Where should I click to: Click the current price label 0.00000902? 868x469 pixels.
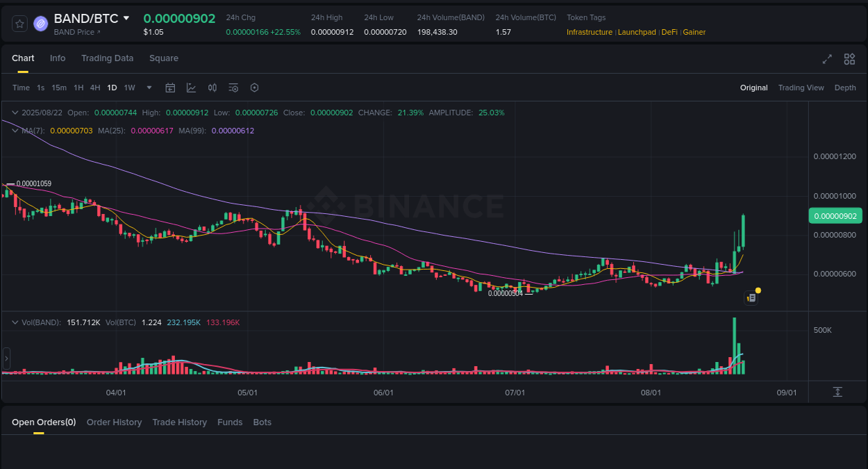[x=835, y=216]
